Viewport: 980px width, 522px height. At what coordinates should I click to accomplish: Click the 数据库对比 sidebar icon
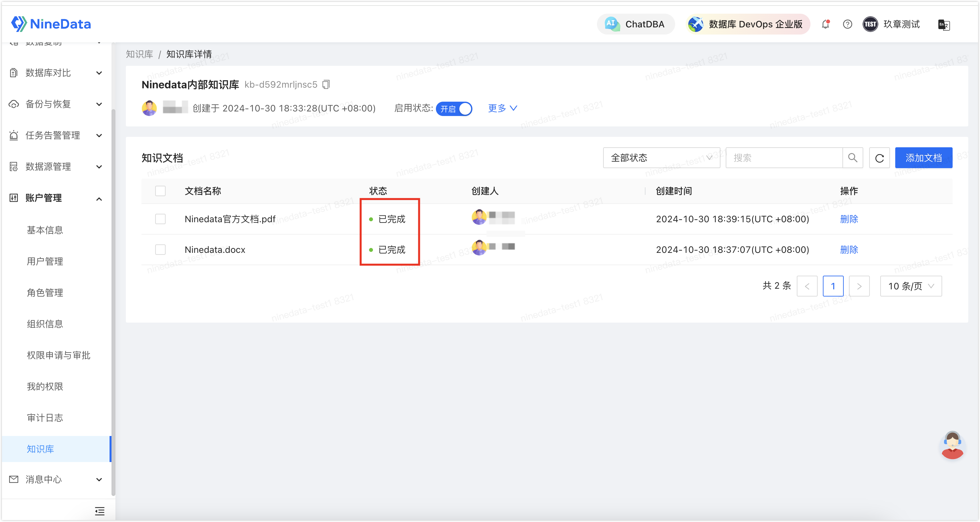pyautogui.click(x=14, y=73)
